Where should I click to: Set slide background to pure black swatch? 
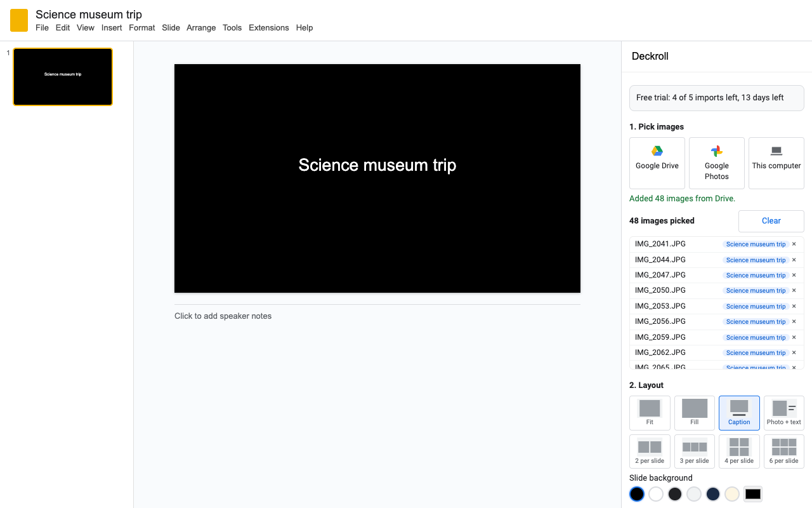pos(637,494)
